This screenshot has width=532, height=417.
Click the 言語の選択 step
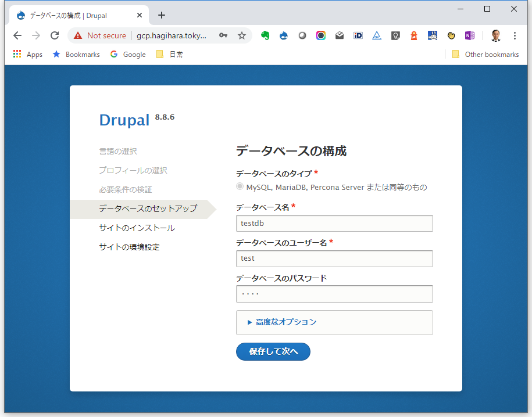coord(118,151)
